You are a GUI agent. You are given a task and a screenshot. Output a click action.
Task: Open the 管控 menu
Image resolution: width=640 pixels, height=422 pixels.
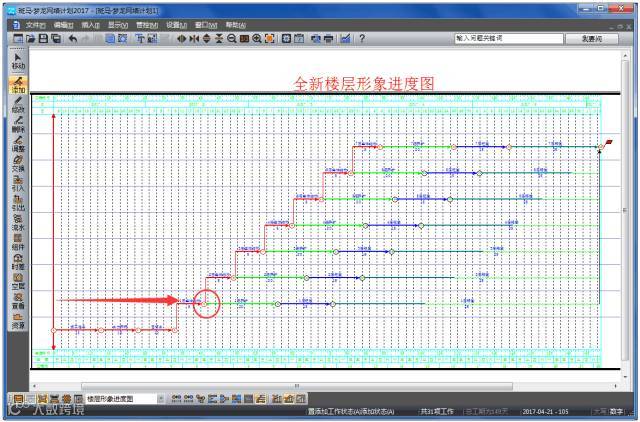coord(147,25)
